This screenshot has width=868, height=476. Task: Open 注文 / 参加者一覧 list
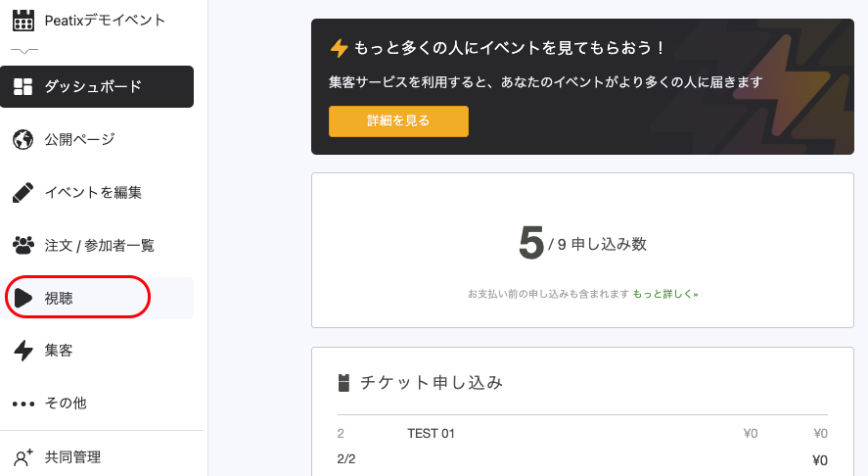[97, 245]
